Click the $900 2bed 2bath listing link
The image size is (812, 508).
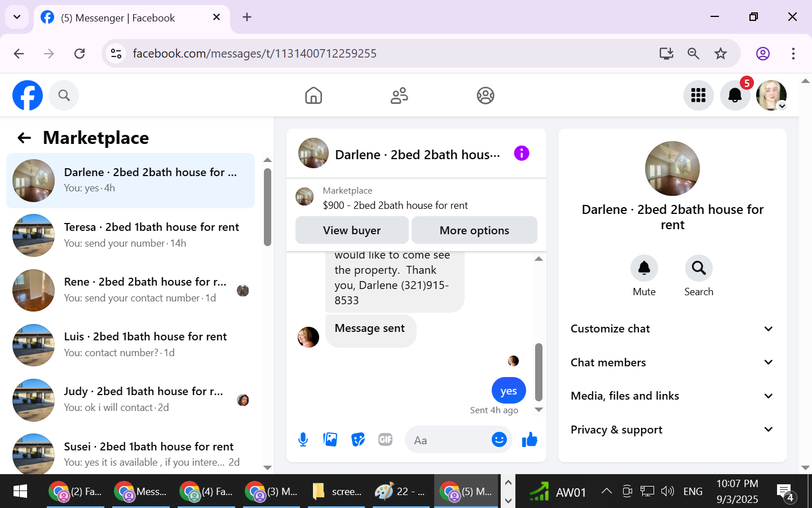(x=395, y=205)
